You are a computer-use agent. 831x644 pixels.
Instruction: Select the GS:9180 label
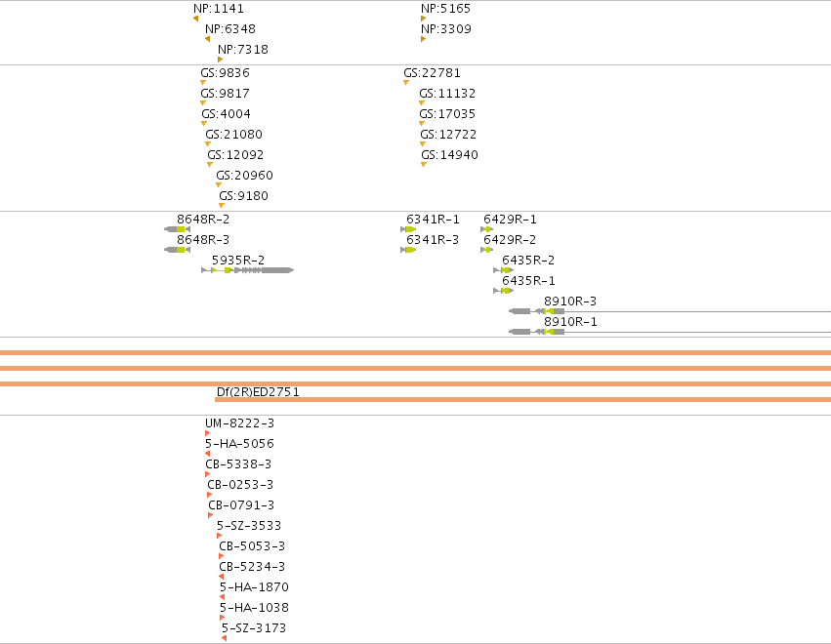click(x=243, y=196)
